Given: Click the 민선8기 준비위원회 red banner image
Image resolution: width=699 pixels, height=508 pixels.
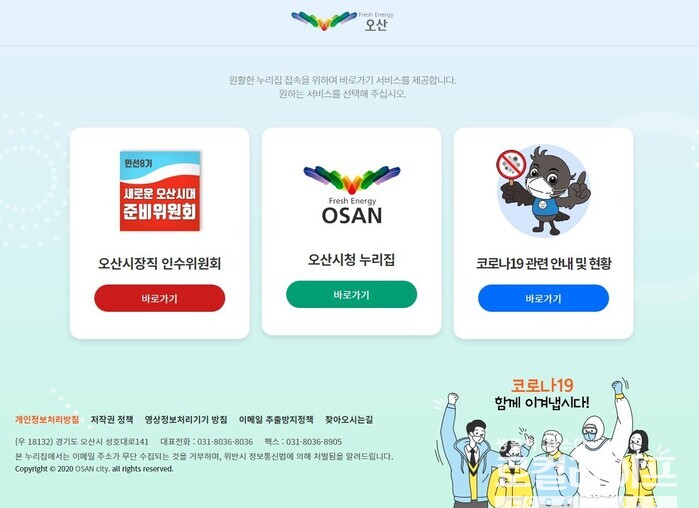Looking at the screenshot, I should (x=160, y=191).
